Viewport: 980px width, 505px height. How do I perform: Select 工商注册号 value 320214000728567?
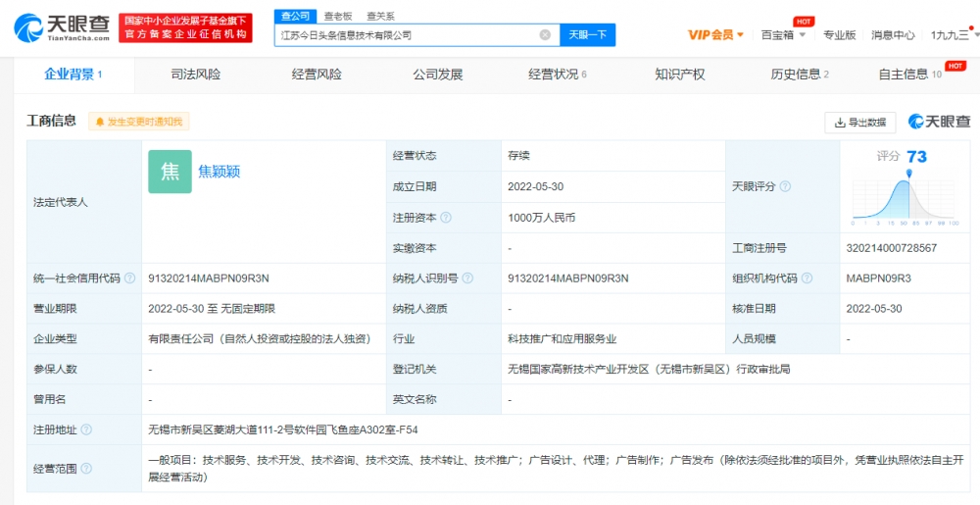point(891,248)
